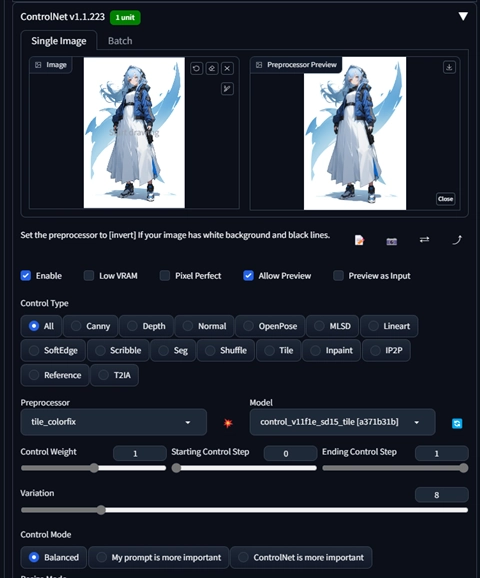Screen dimensions: 480x578
Task: Click the Preprocessor Preview label icon
Action: click(259, 65)
